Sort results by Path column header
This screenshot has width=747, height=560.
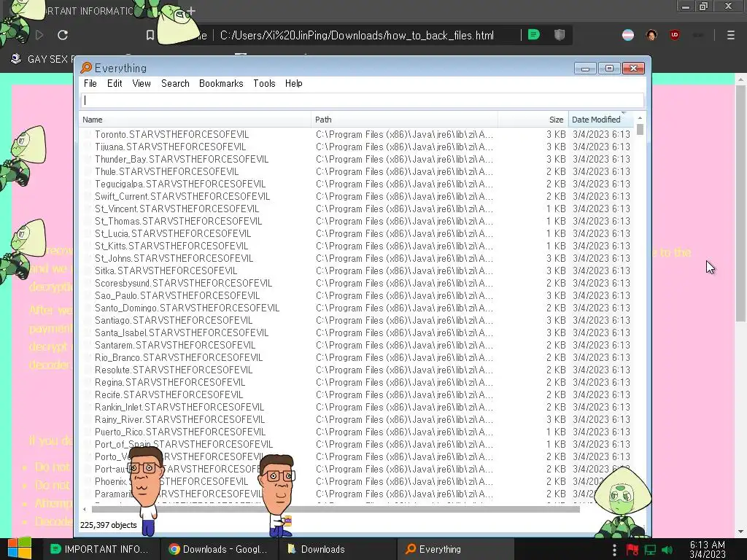pos(404,120)
